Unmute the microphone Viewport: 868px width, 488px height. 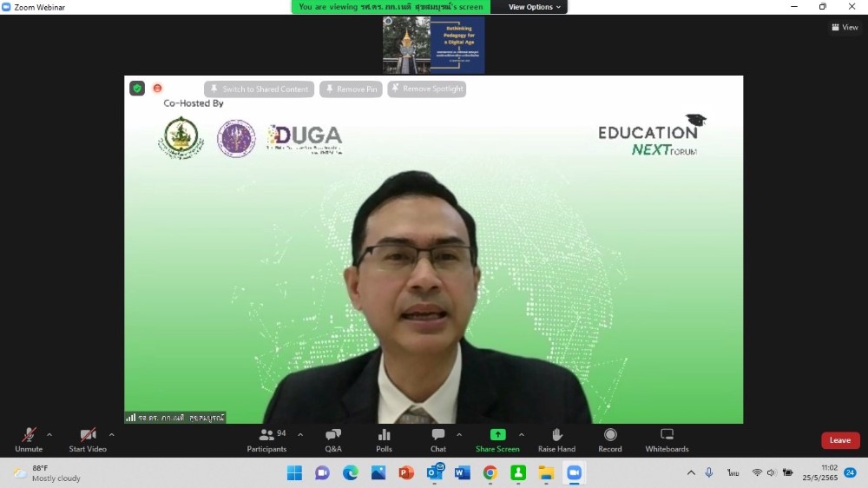29,435
